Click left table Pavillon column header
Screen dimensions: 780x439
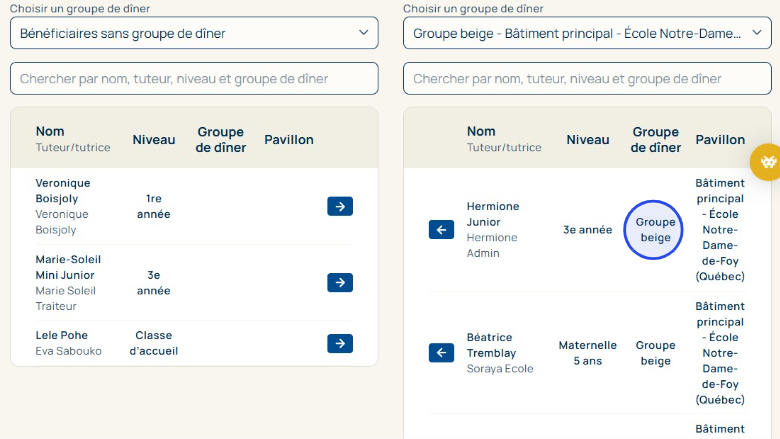coord(289,139)
